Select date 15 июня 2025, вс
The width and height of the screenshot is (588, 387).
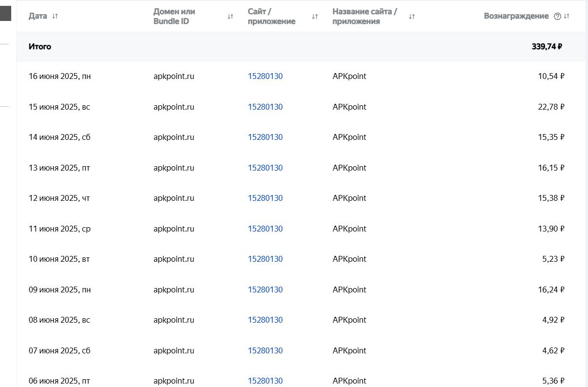[x=59, y=107]
